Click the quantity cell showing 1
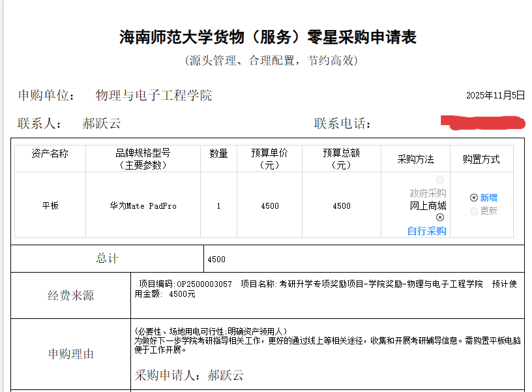Image resolution: width=532 pixels, height=392 pixels. click(x=218, y=205)
